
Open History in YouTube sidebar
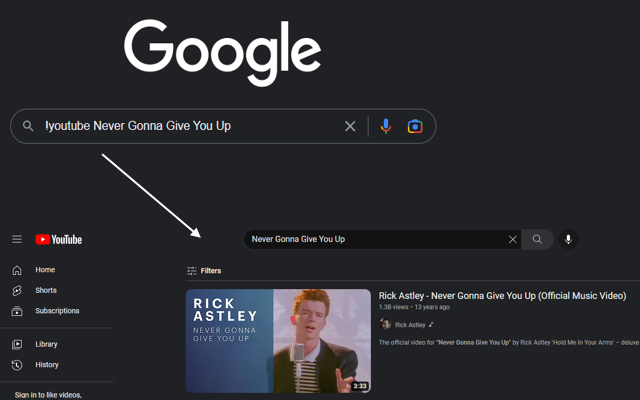tap(47, 364)
